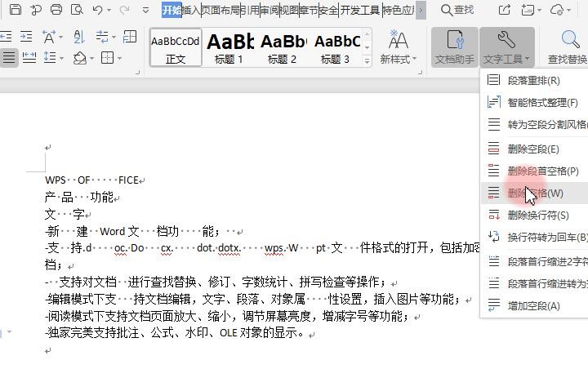Toggle distributed alignment icon
Viewport: 588px width, 369px height.
click(x=29, y=58)
